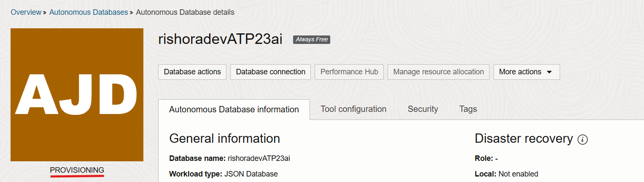Select the Autonomous Database information tab
The width and height of the screenshot is (644, 182).
click(x=234, y=109)
